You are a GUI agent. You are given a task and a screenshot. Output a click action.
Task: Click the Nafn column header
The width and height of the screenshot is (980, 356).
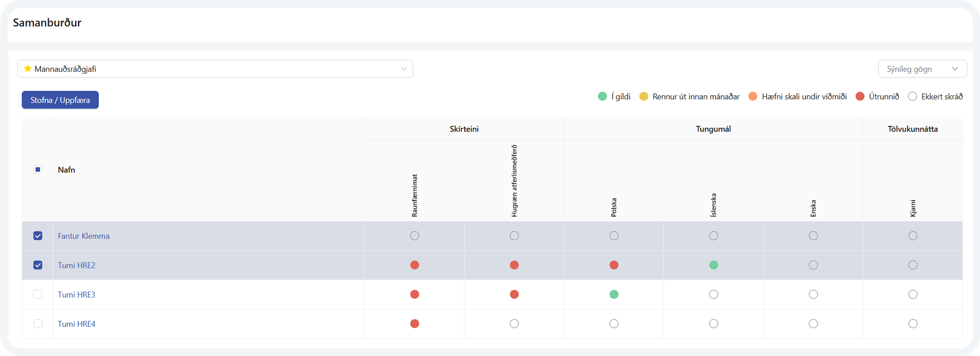click(x=66, y=170)
